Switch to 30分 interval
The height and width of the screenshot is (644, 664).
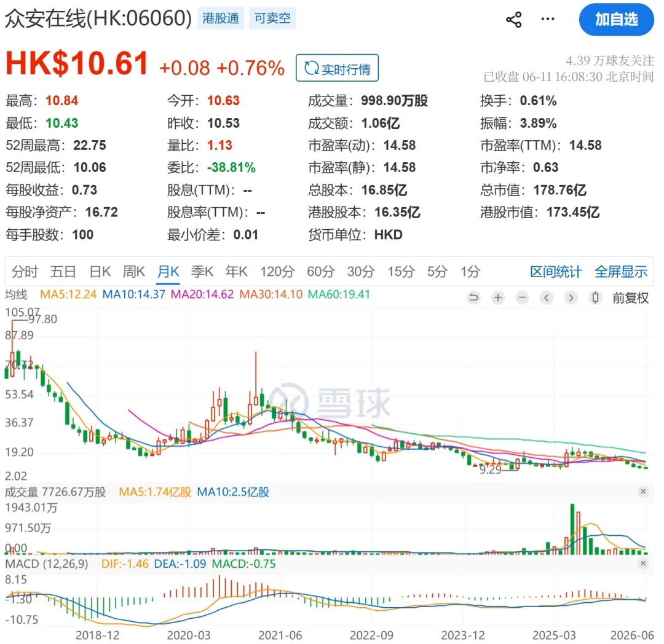361,271
